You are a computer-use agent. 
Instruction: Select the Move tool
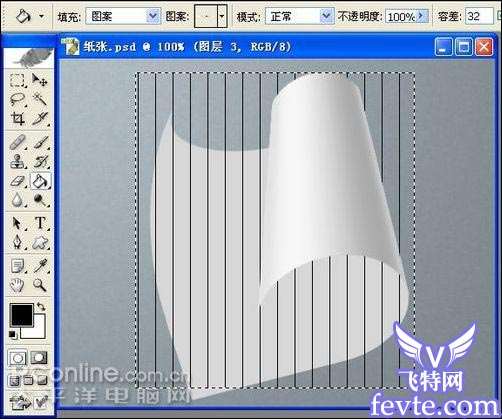40,80
